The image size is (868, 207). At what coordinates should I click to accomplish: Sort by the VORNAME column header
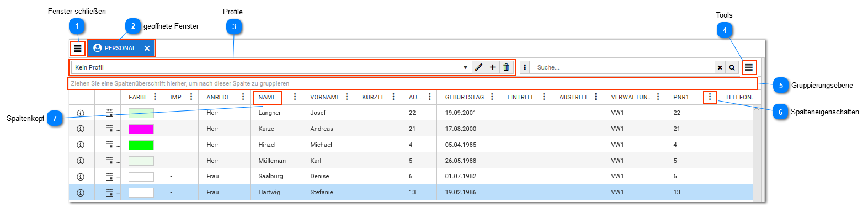click(325, 97)
